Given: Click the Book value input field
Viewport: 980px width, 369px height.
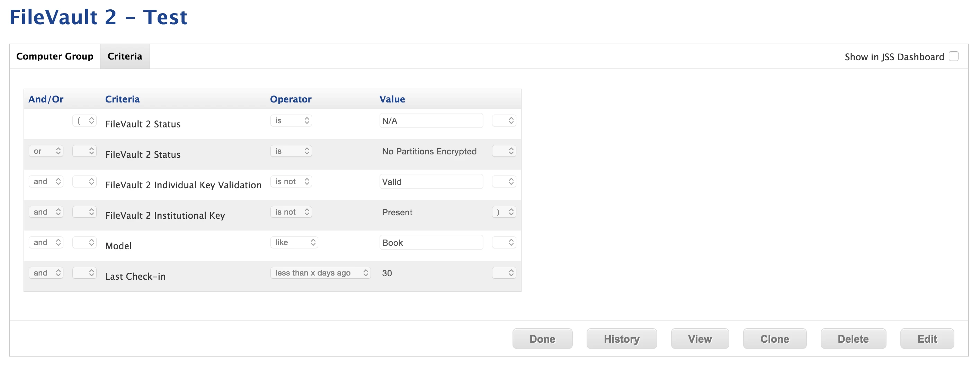Looking at the screenshot, I should (431, 242).
